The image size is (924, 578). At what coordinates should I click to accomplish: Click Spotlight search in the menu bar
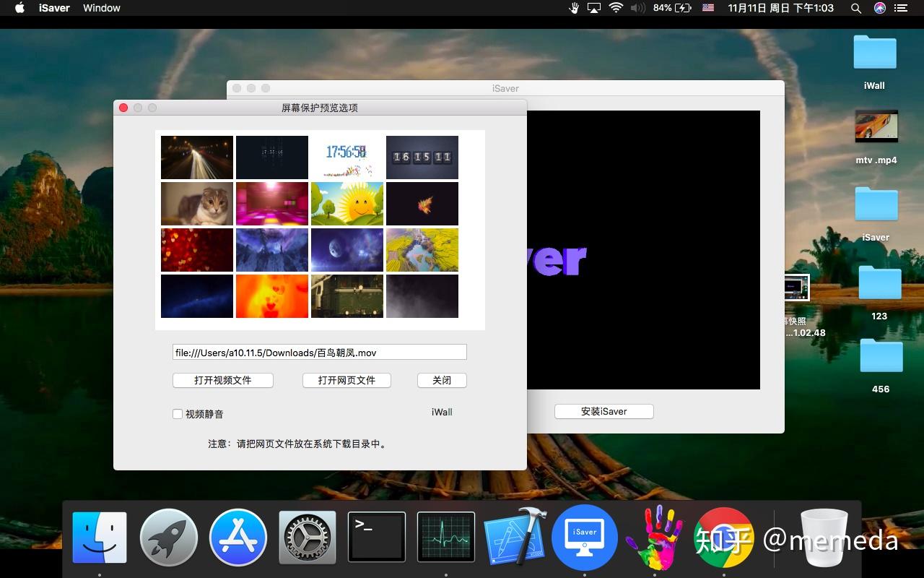pos(855,8)
